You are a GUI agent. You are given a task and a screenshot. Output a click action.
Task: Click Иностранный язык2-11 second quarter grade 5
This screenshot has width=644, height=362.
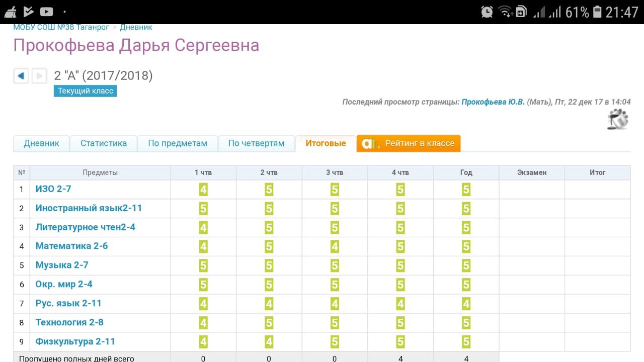pos(269,209)
